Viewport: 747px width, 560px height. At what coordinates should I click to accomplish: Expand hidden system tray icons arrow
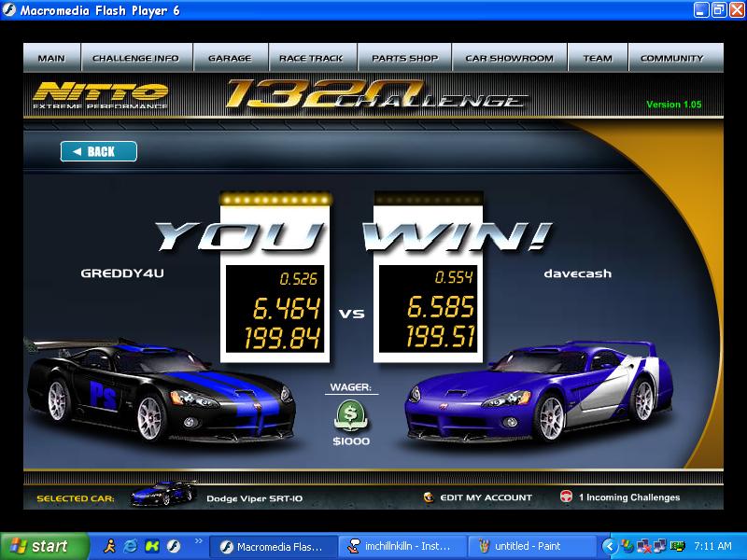click(x=609, y=546)
